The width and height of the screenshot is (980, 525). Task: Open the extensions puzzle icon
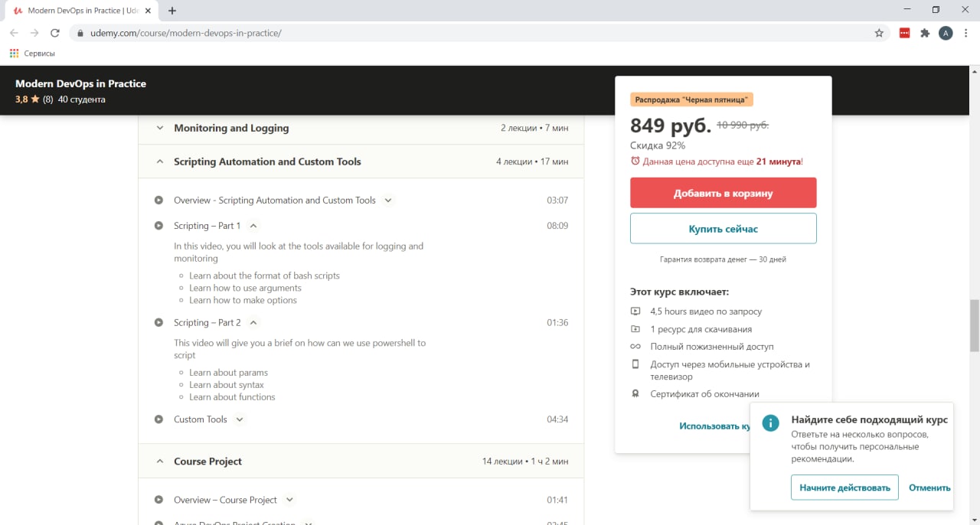(925, 33)
